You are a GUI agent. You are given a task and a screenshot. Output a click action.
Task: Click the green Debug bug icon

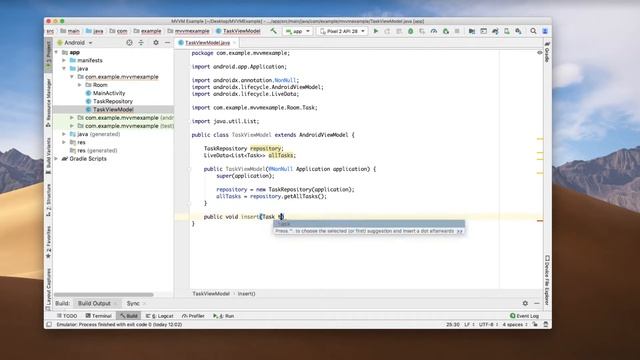[411, 31]
